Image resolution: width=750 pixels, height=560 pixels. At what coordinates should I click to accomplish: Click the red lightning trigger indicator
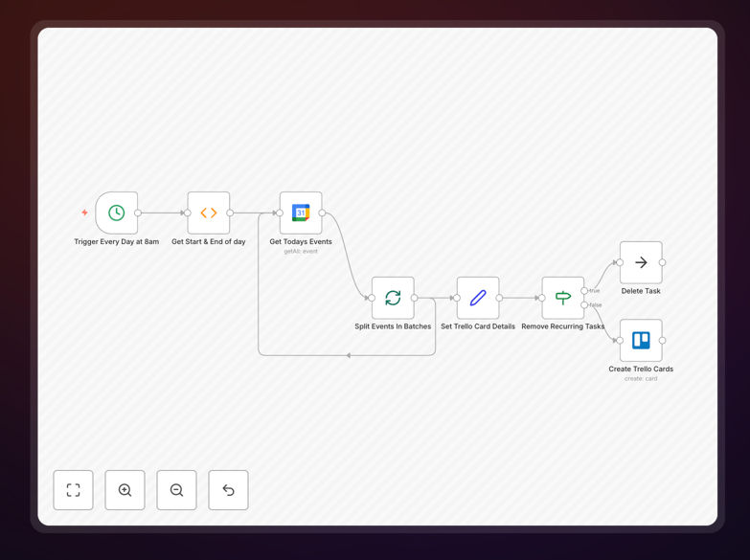coord(84,213)
